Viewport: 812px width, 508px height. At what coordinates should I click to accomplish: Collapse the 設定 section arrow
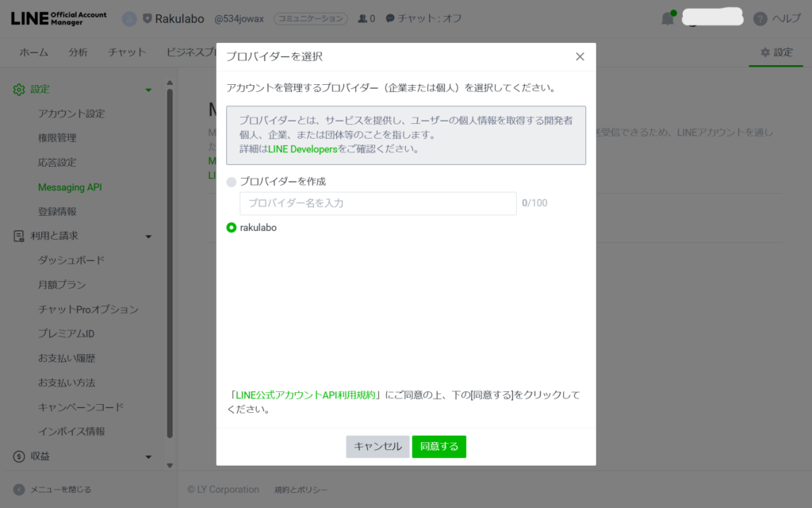point(148,90)
